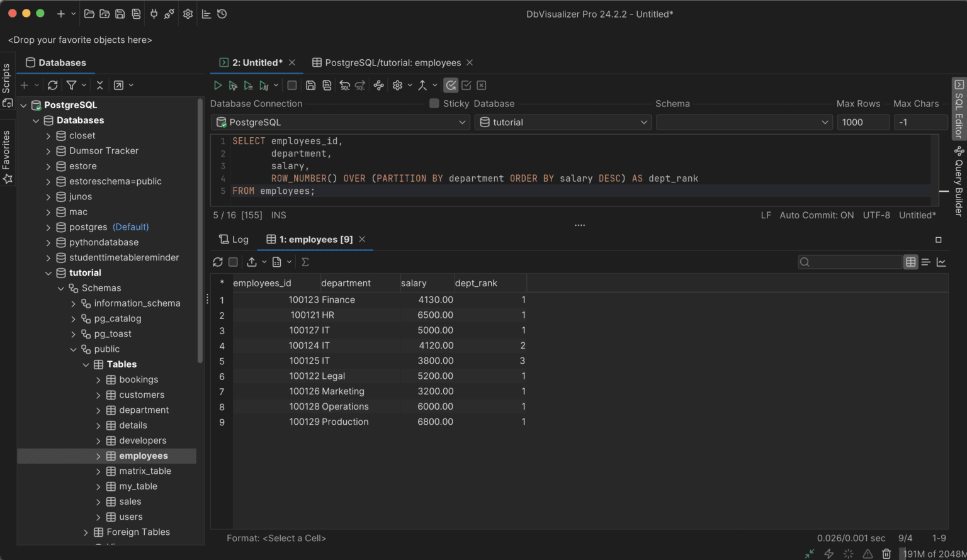Collapse the public schema node
The width and height of the screenshot is (967, 560).
tap(74, 349)
